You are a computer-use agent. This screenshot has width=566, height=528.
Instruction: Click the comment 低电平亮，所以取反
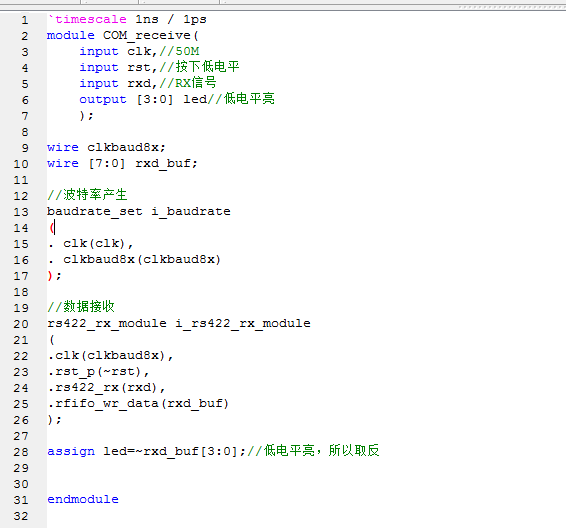click(x=321, y=451)
